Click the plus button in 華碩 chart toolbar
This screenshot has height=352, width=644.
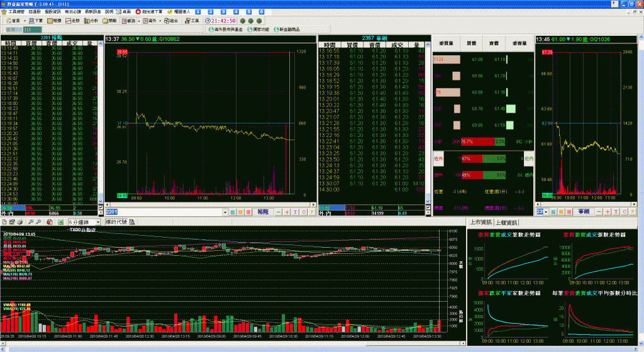608,212
